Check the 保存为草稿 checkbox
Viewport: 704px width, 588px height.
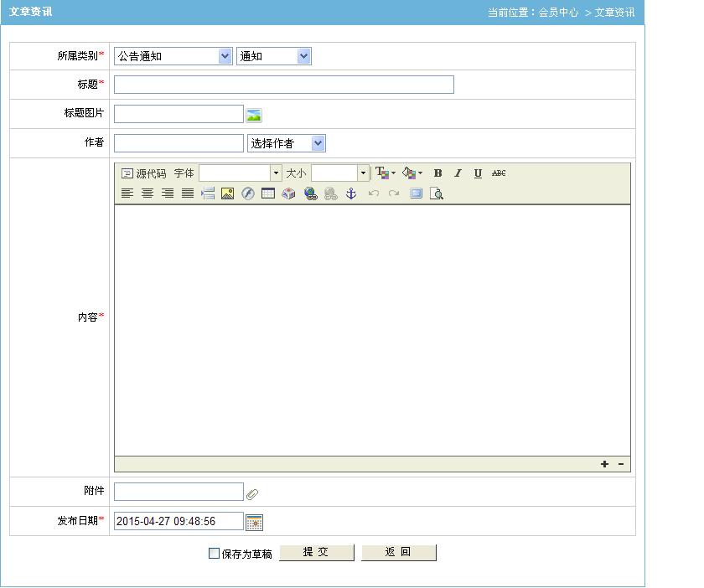(214, 554)
